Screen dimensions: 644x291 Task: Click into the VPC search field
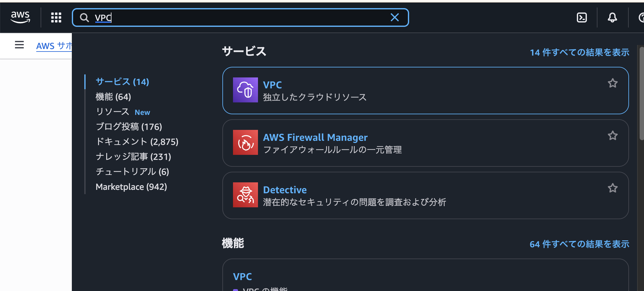(x=240, y=17)
